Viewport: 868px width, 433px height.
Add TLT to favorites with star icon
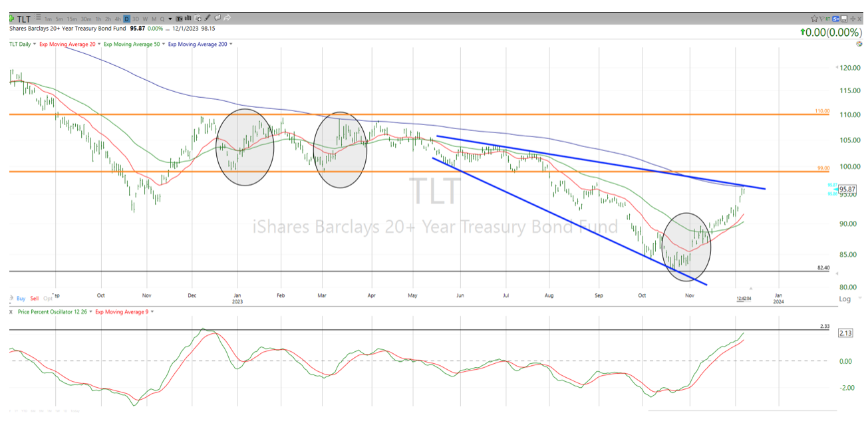click(x=815, y=19)
